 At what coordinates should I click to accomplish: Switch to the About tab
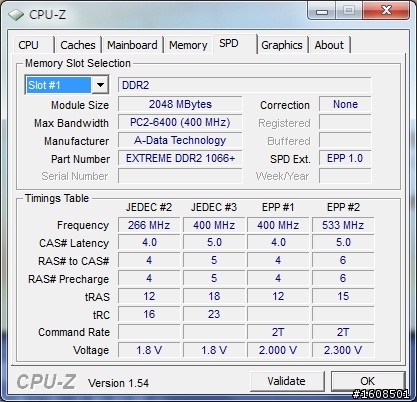(x=329, y=45)
